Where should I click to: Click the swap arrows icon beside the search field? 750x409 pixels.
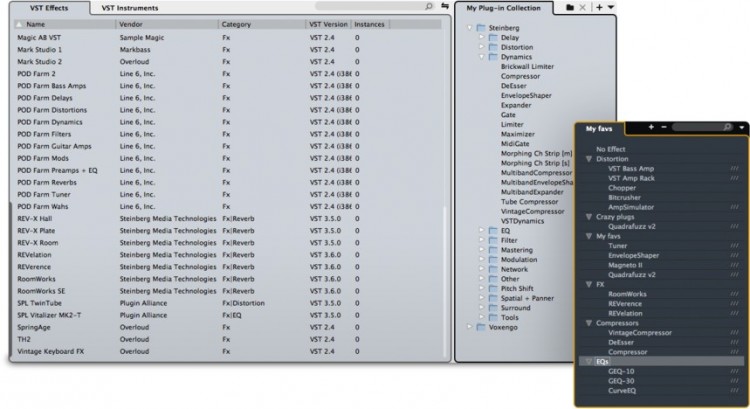(445, 6)
